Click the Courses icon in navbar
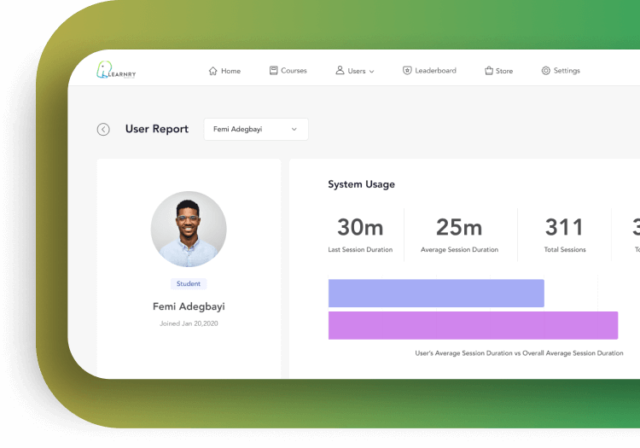Screen dimensions: 640x448 273,71
